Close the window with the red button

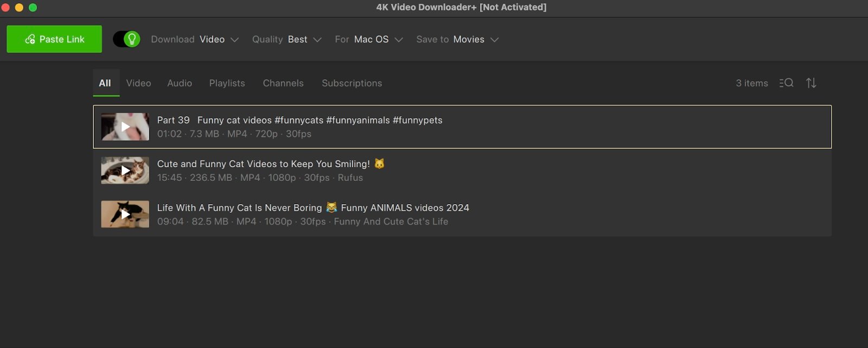click(6, 7)
